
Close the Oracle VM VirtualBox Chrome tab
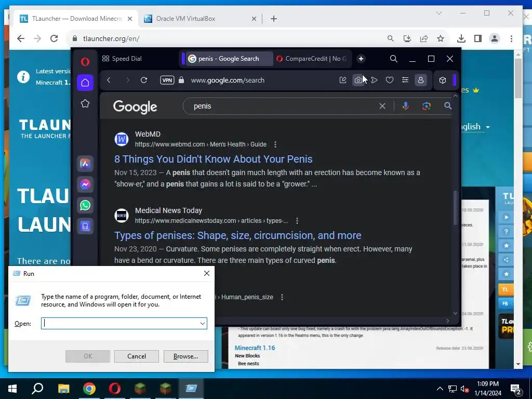pyautogui.click(x=254, y=19)
